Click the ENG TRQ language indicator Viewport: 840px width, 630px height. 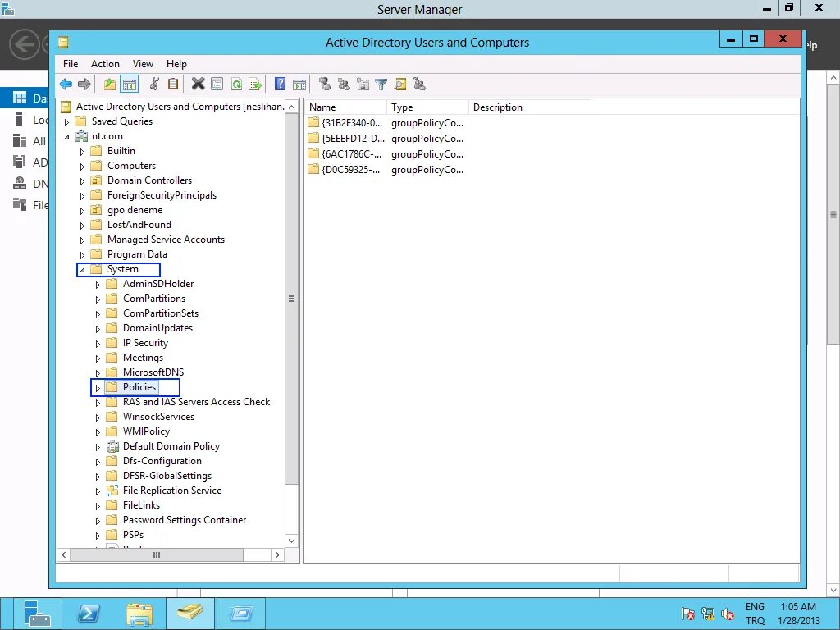(755, 614)
